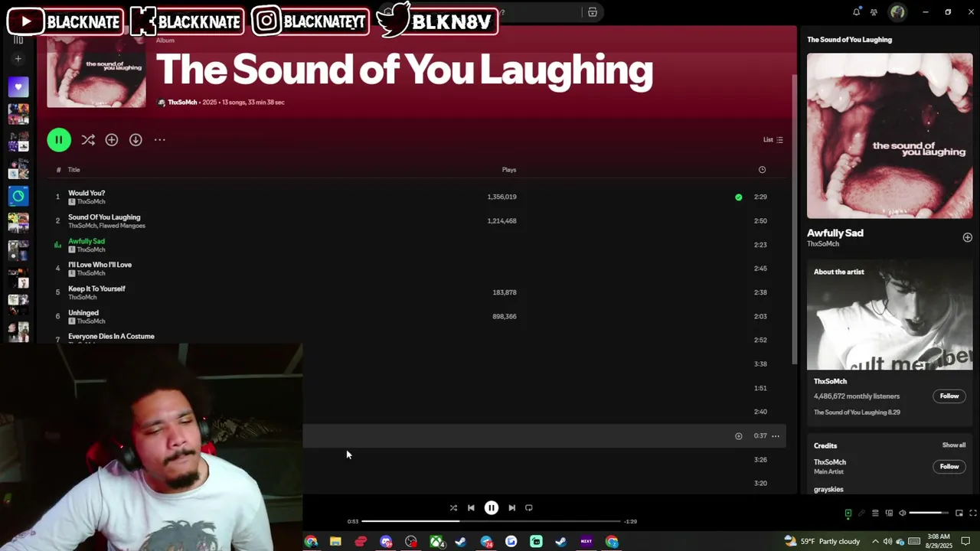Click the Browse icon in the search bar
The width and height of the screenshot is (980, 551).
592,12
